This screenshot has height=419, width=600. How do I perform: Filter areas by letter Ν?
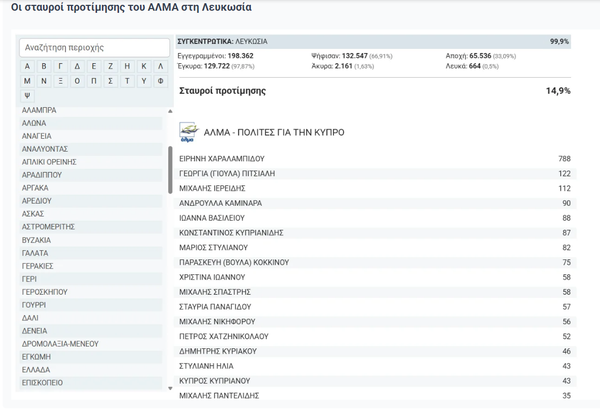44,81
